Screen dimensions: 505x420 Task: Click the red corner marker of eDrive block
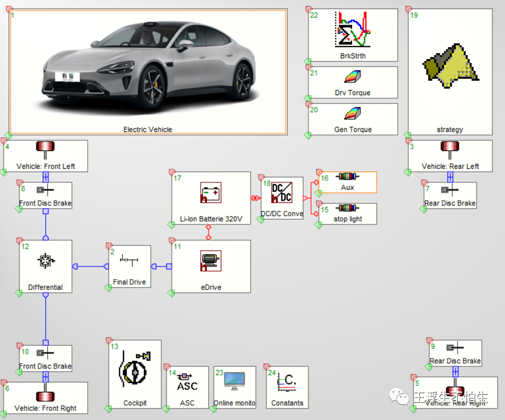(x=172, y=241)
